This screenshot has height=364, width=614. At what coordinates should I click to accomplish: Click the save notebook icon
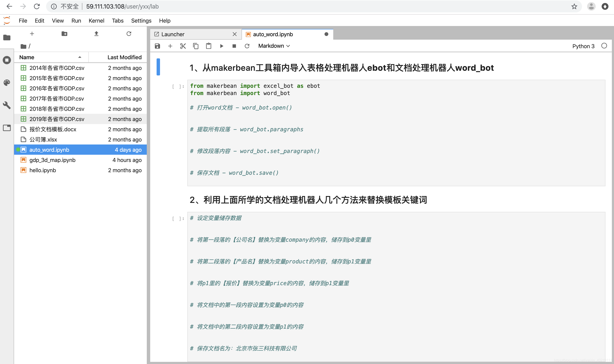coord(158,46)
